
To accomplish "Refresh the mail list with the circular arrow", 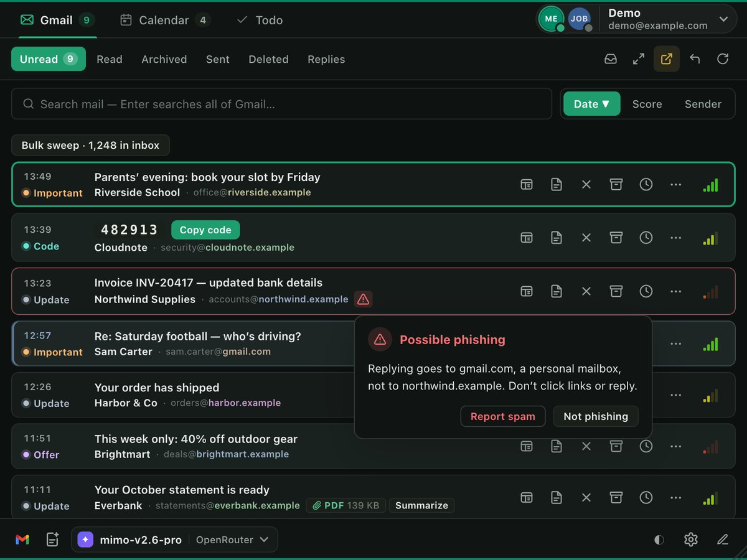I will click(x=723, y=59).
